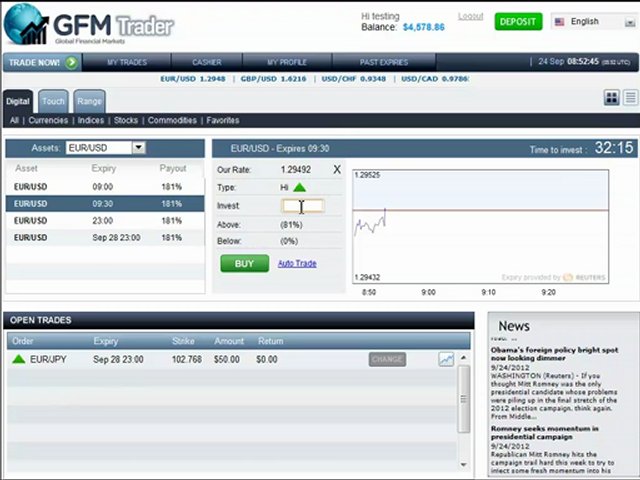Filter by Currencies category

point(48,120)
